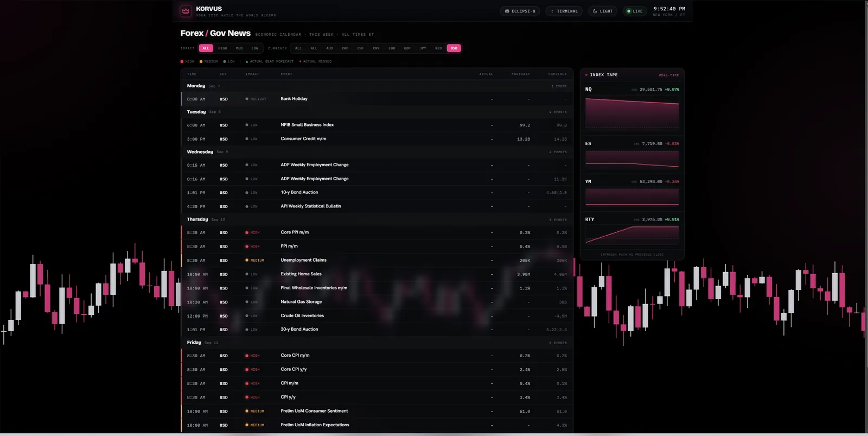The width and height of the screenshot is (868, 436).
Task: Open the 30-y Bond Auction event
Action: pyautogui.click(x=377, y=330)
